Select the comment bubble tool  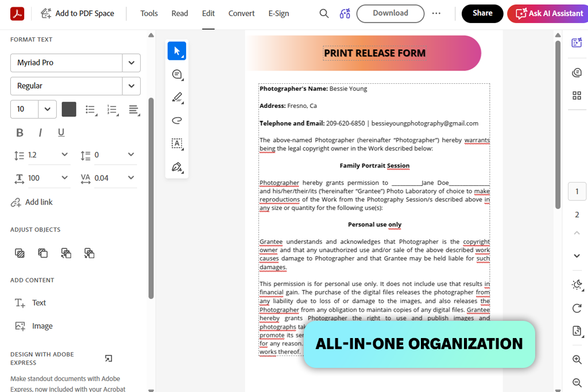click(177, 74)
